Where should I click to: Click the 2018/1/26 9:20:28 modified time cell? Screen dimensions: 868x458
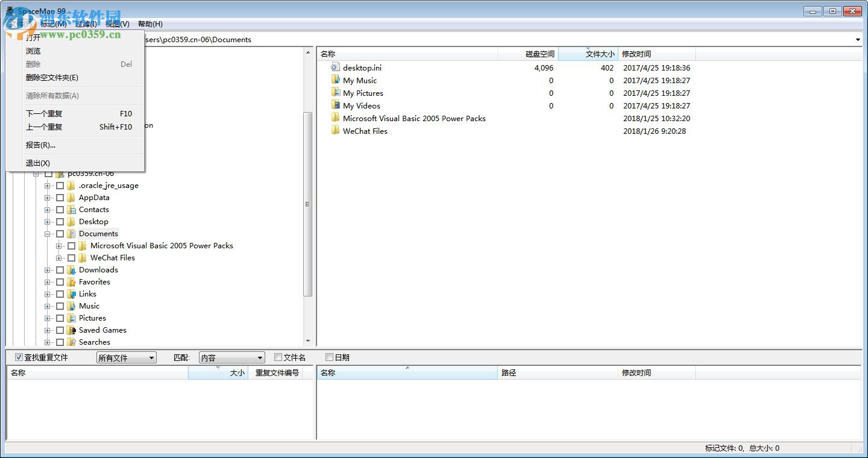tap(655, 131)
